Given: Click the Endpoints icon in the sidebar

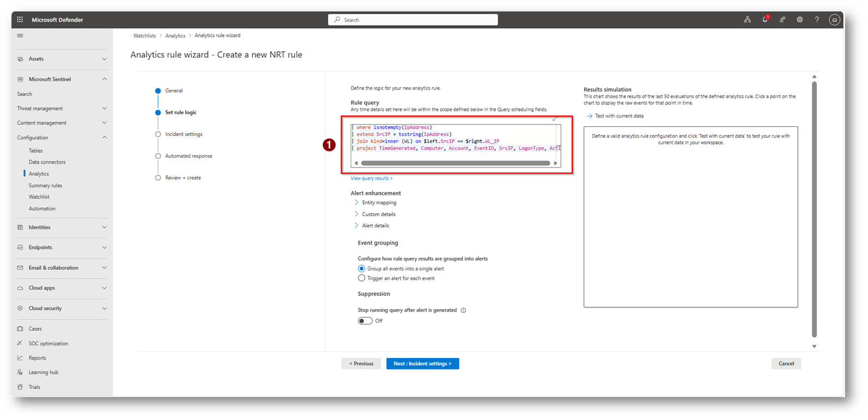Looking at the screenshot, I should [x=20, y=248].
